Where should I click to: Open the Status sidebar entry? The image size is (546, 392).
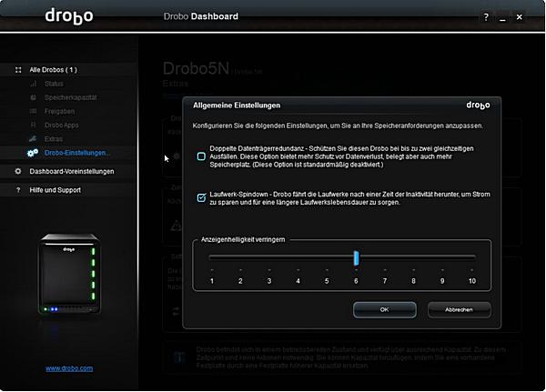click(54, 84)
